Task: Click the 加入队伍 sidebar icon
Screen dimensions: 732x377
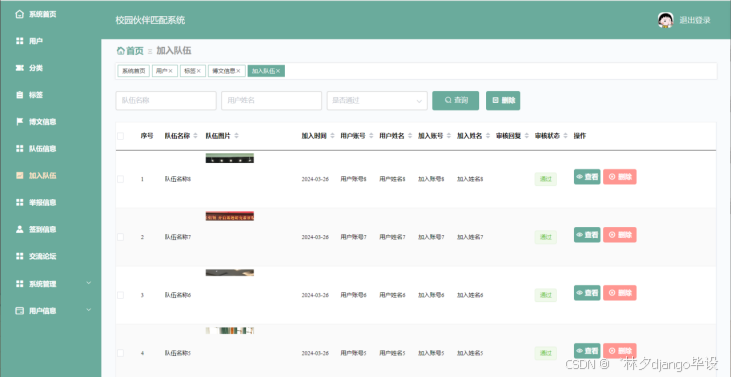Action: 19,175
